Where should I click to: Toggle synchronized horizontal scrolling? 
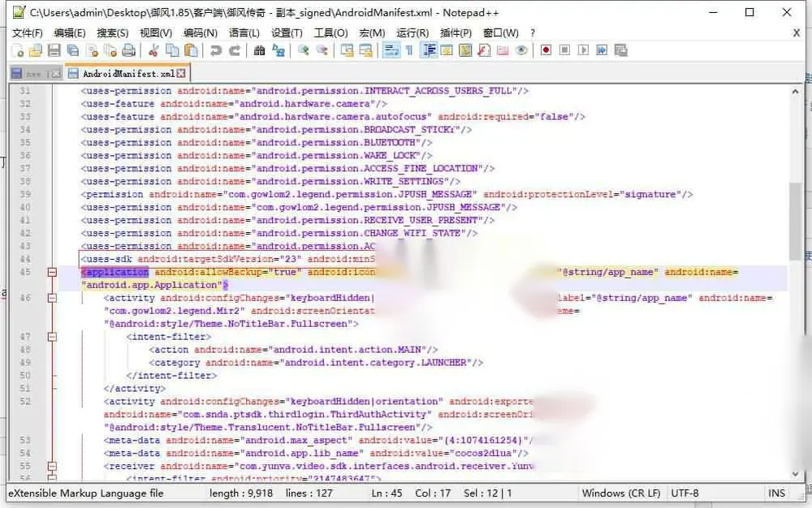[x=365, y=50]
